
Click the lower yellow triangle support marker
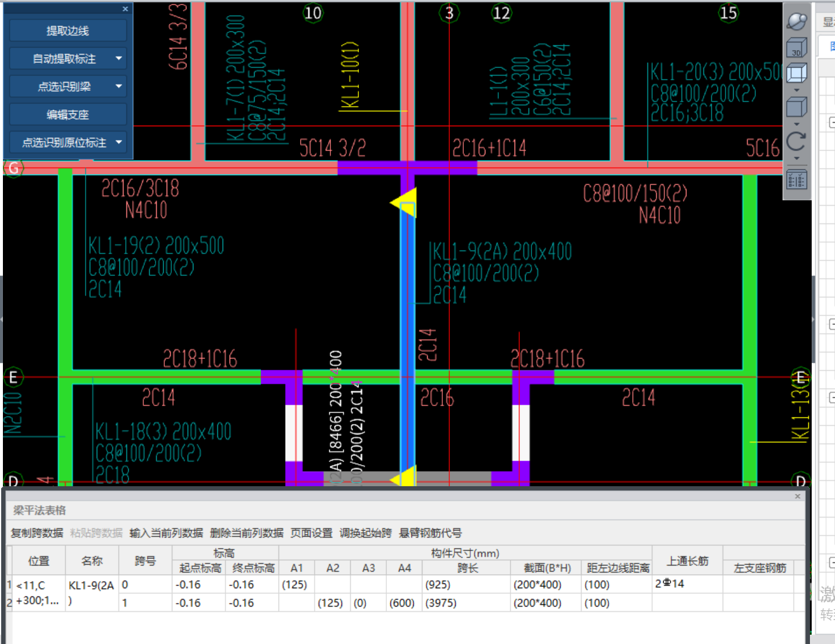click(x=404, y=477)
